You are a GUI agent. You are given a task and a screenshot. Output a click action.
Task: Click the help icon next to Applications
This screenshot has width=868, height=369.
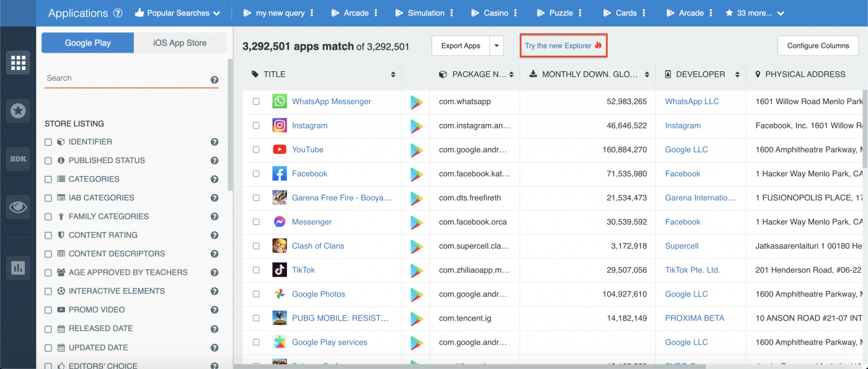[118, 13]
